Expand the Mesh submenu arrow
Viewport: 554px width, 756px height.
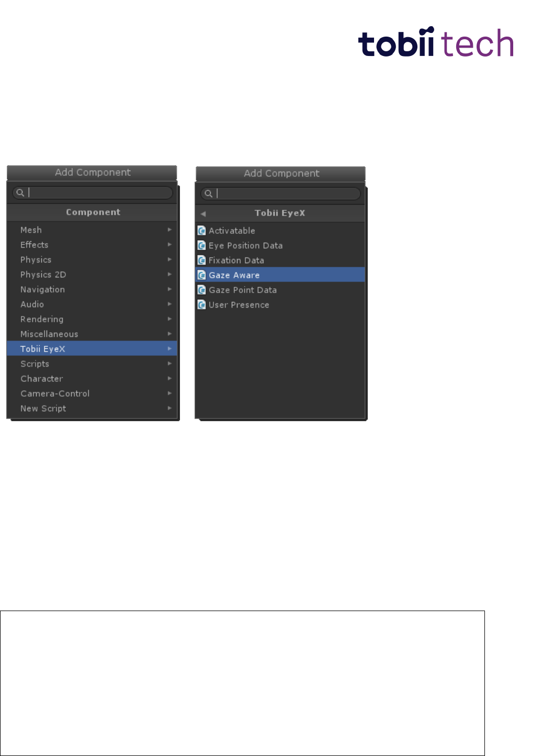pyautogui.click(x=169, y=230)
